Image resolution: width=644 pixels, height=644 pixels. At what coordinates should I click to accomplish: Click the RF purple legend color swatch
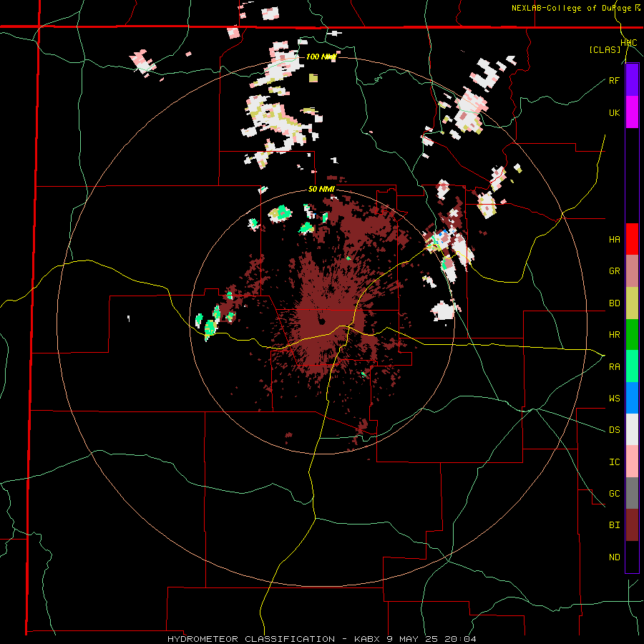tap(632, 80)
